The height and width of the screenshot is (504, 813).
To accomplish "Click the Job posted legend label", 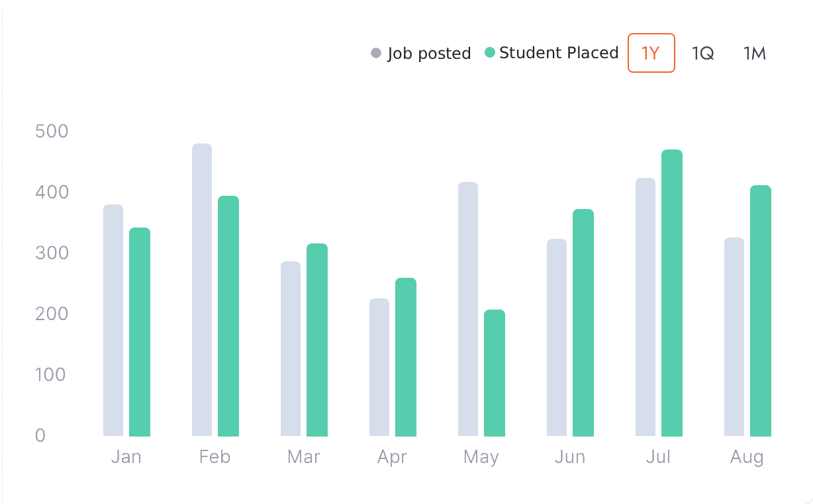I will [x=429, y=53].
